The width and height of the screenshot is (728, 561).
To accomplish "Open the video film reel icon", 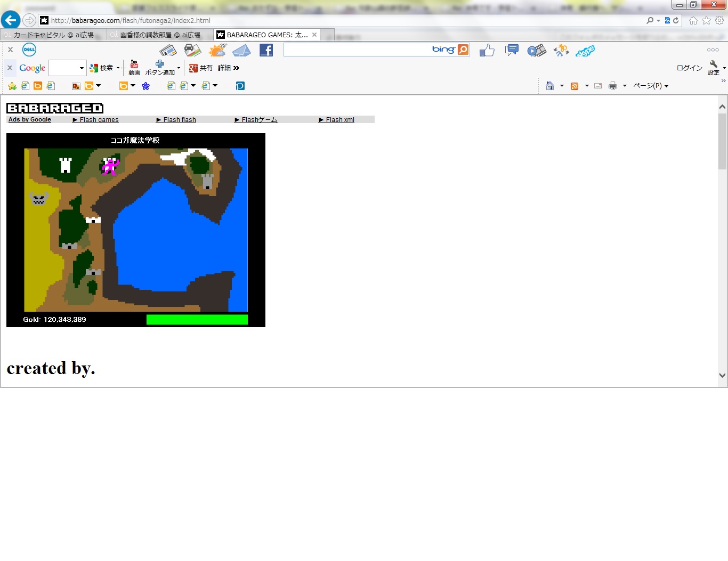I will coord(537,51).
